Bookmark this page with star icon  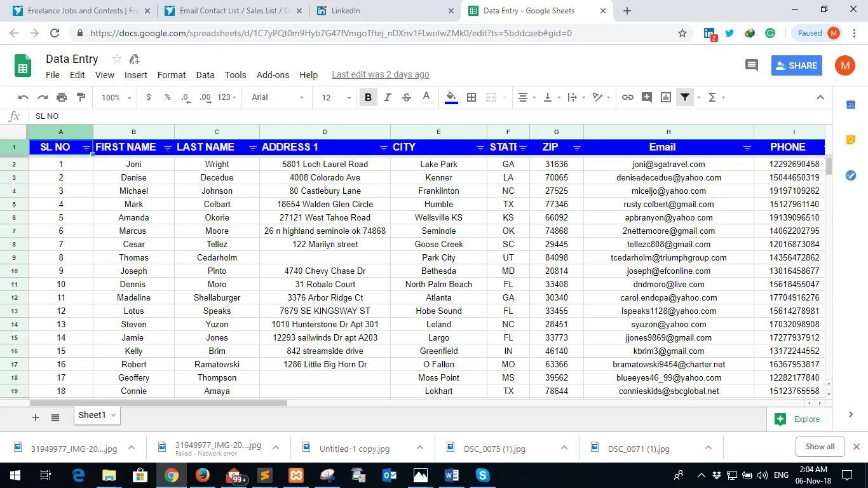tap(682, 33)
